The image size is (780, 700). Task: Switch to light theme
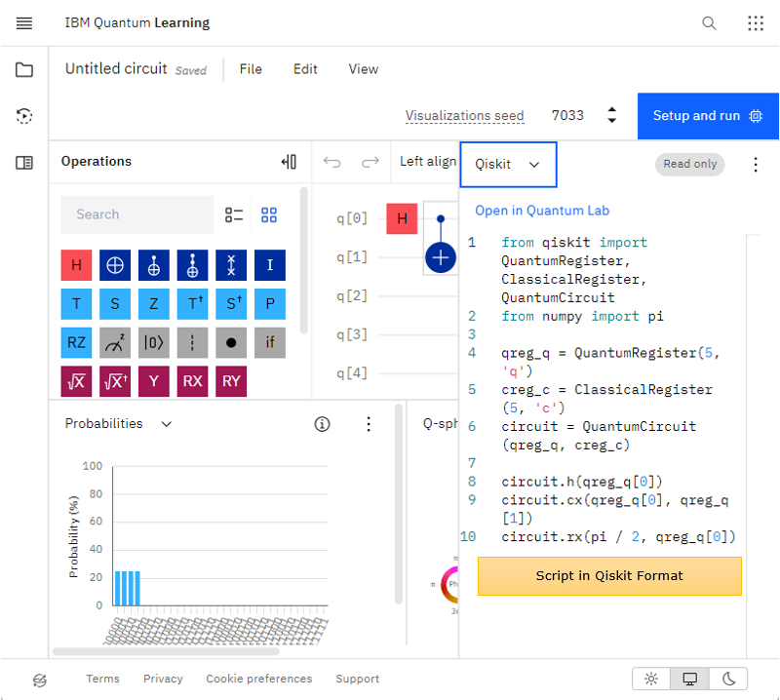click(651, 679)
